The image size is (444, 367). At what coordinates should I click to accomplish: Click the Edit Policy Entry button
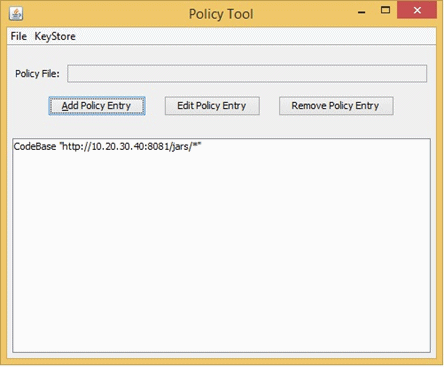tap(212, 106)
